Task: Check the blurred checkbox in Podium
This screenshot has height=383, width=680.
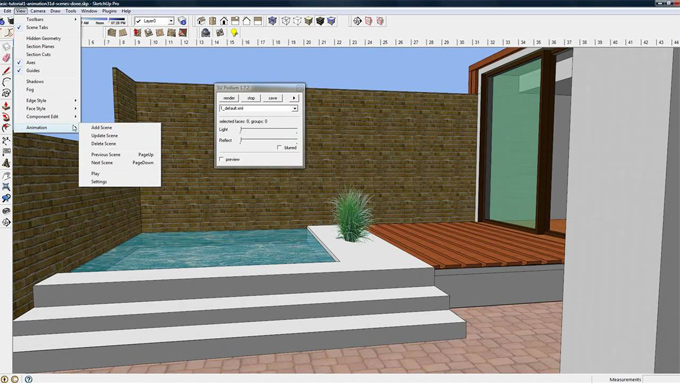Action: tap(279, 147)
